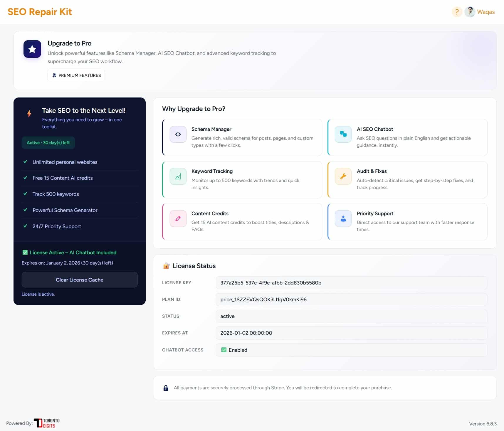Click the License Active green checkbox
504x431 pixels.
[25, 252]
